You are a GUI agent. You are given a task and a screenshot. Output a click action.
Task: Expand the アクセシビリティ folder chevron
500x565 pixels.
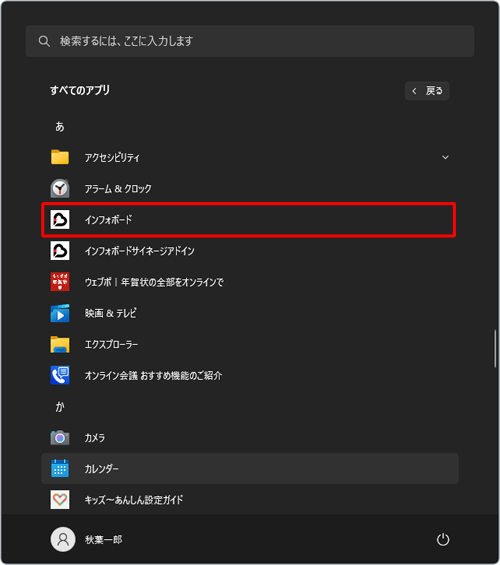[445, 157]
